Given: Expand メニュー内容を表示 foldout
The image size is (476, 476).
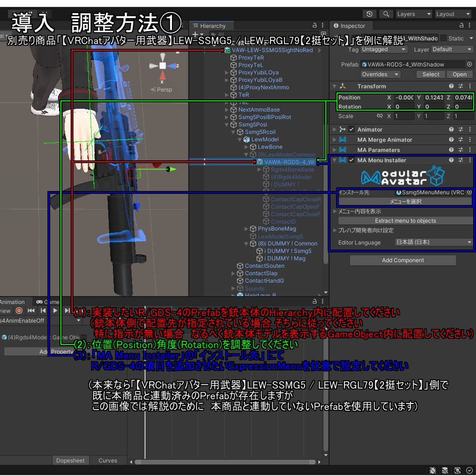Looking at the screenshot, I should tap(335, 212).
